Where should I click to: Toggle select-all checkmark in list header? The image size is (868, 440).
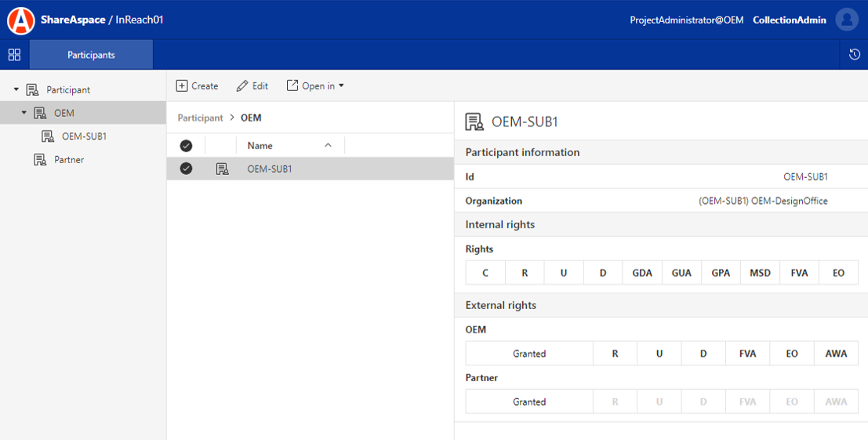(186, 146)
